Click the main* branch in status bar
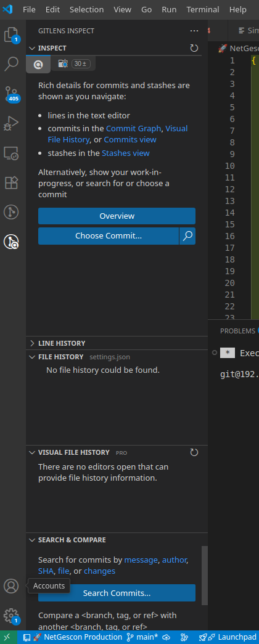The width and height of the screenshot is (259, 644). click(x=142, y=637)
